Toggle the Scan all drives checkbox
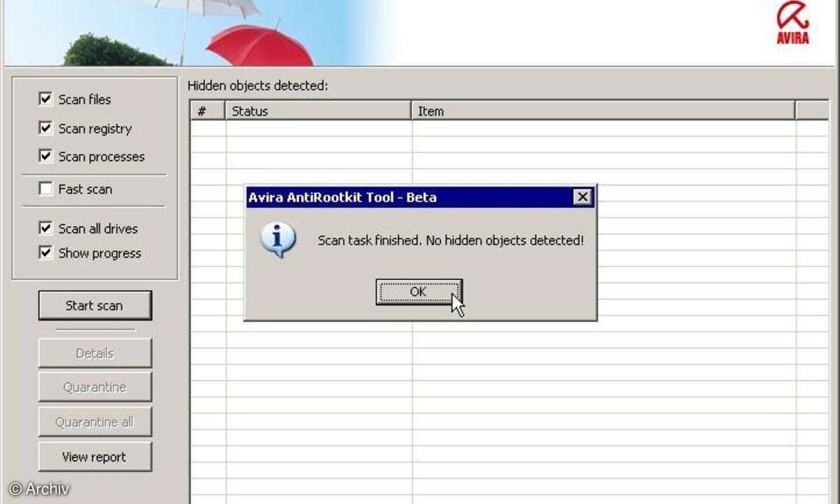Image resolution: width=840 pixels, height=504 pixels. [x=45, y=228]
